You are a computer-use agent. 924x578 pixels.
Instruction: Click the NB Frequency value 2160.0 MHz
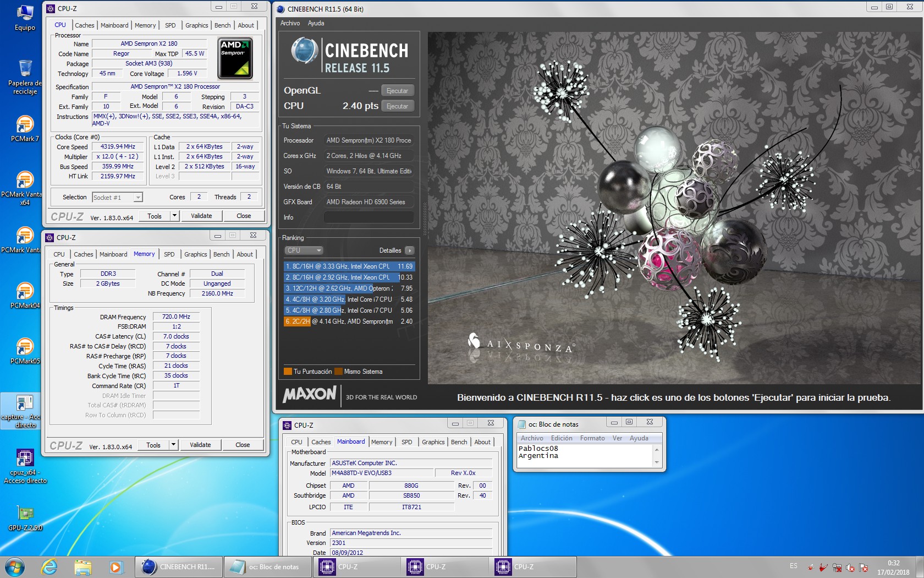tap(217, 294)
